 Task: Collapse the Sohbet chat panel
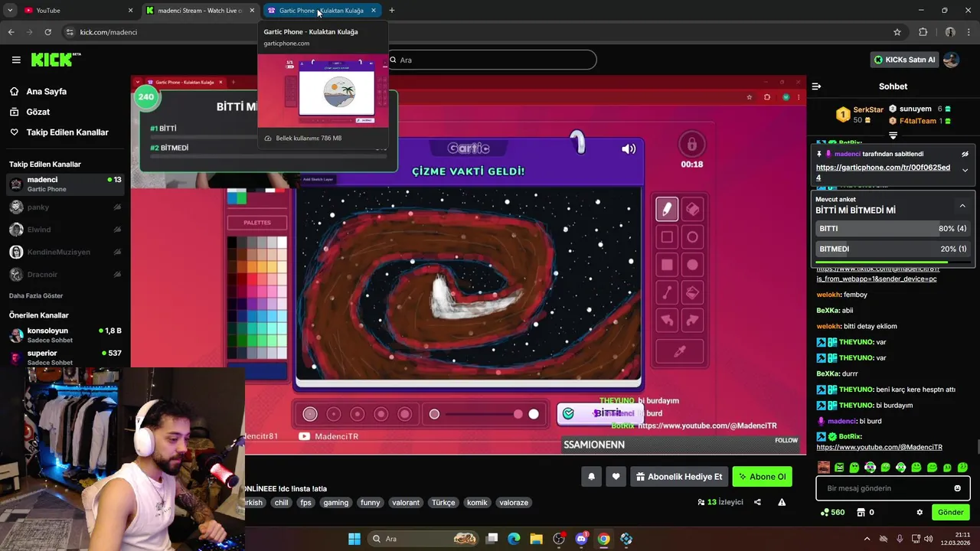pyautogui.click(x=816, y=86)
